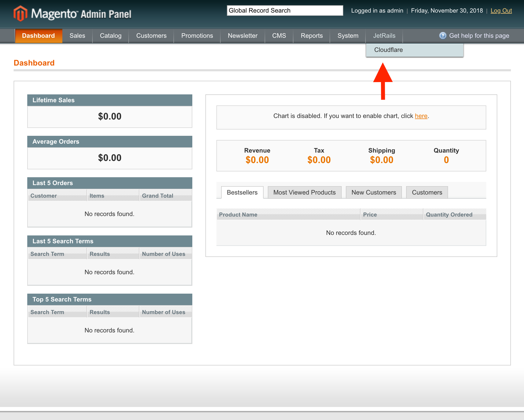Click Number of Uses header in Top 5 Search Terms
This screenshot has height=420, width=524.
pos(166,312)
